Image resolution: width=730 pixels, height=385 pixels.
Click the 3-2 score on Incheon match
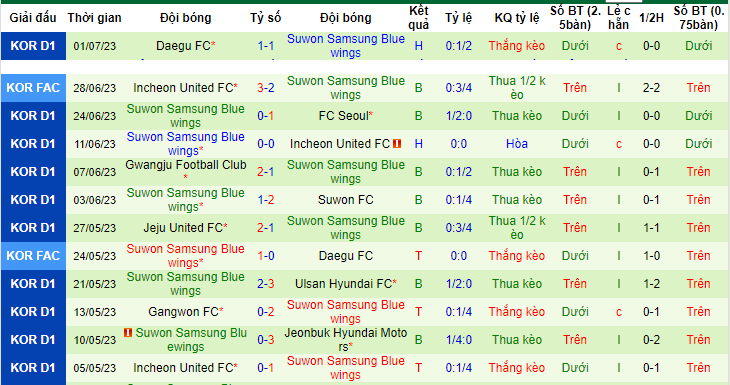pos(266,88)
